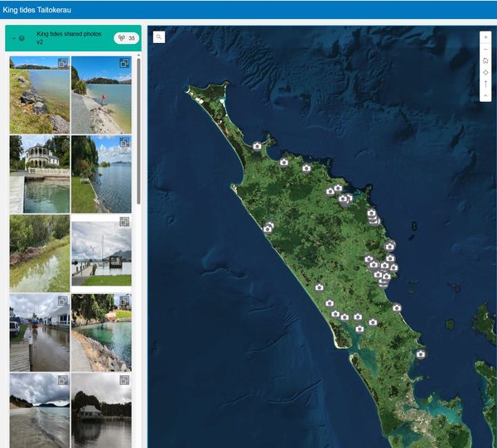Click the King tides Taitokerau title
497x448 pixels.
(36, 10)
